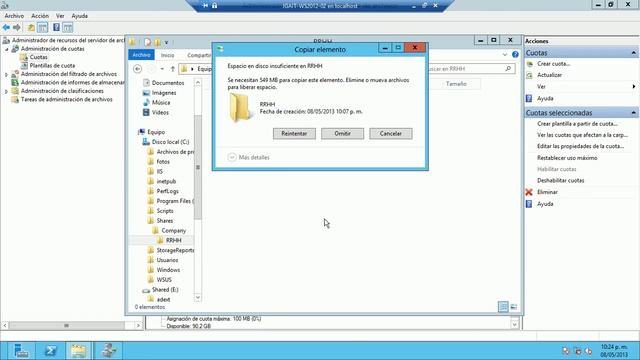
Task: Select Cuotas in the console tree
Action: tap(38, 57)
